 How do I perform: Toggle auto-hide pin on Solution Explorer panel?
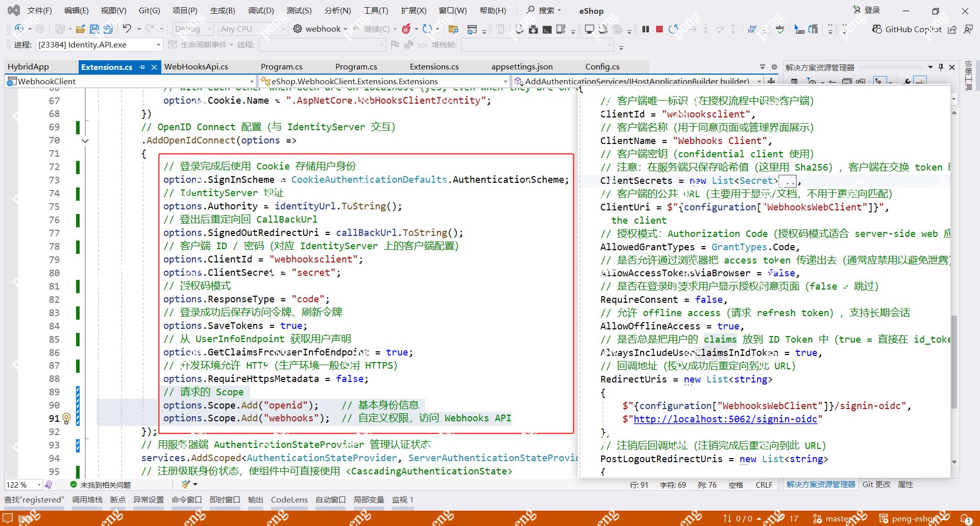941,67
